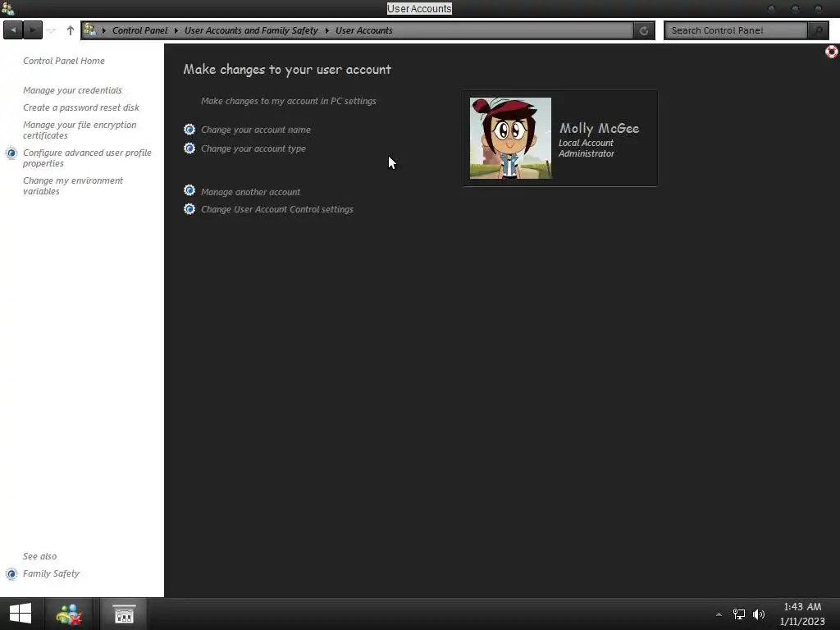Image resolution: width=840 pixels, height=630 pixels.
Task: Open Make changes to my account in PC settings
Action: 288,101
